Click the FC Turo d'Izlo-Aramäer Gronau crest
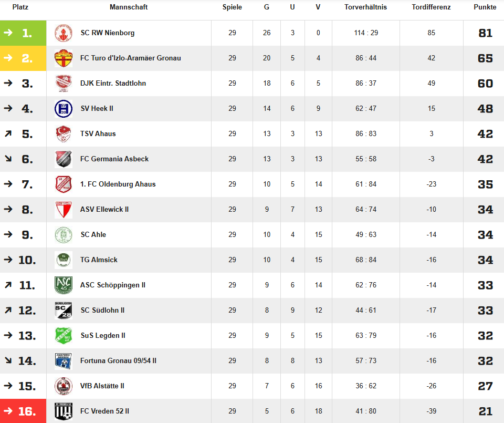This screenshot has height=423, width=504. [64, 58]
